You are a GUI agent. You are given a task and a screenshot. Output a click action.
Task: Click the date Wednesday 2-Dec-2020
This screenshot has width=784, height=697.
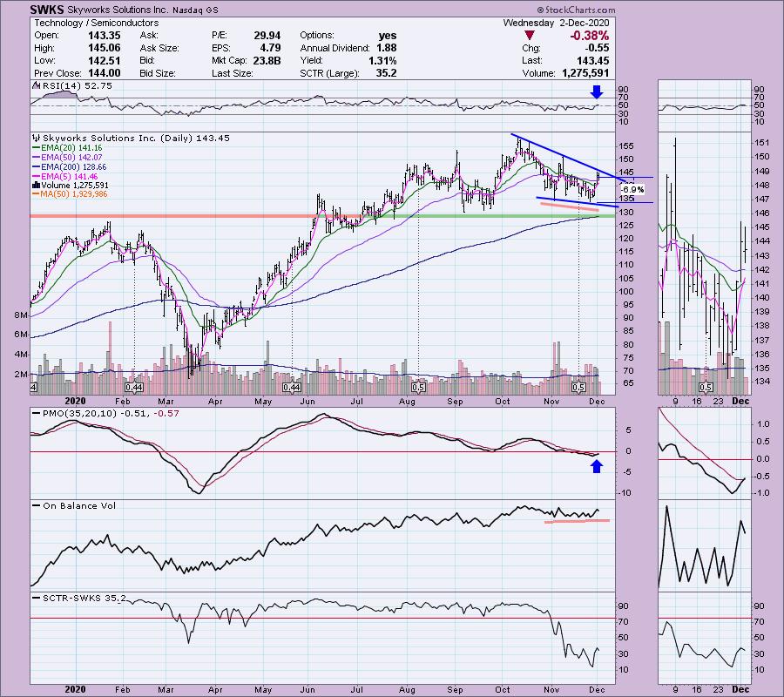coord(556,23)
